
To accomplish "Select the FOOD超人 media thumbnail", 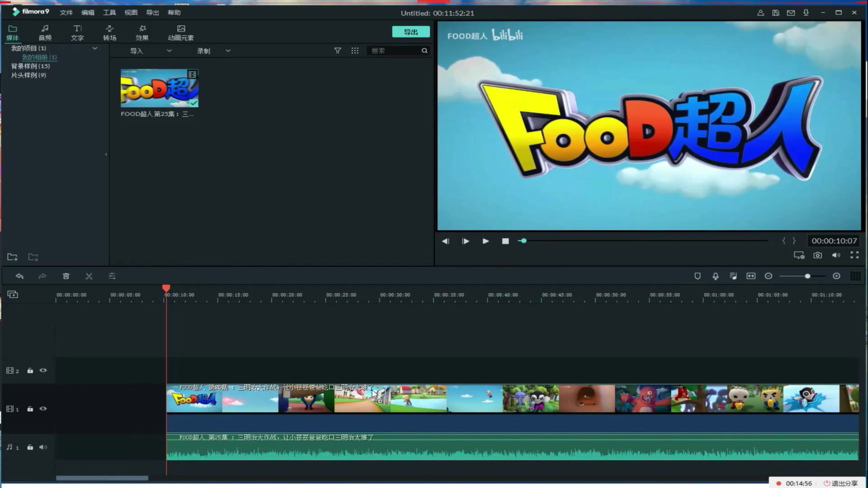I will (159, 88).
